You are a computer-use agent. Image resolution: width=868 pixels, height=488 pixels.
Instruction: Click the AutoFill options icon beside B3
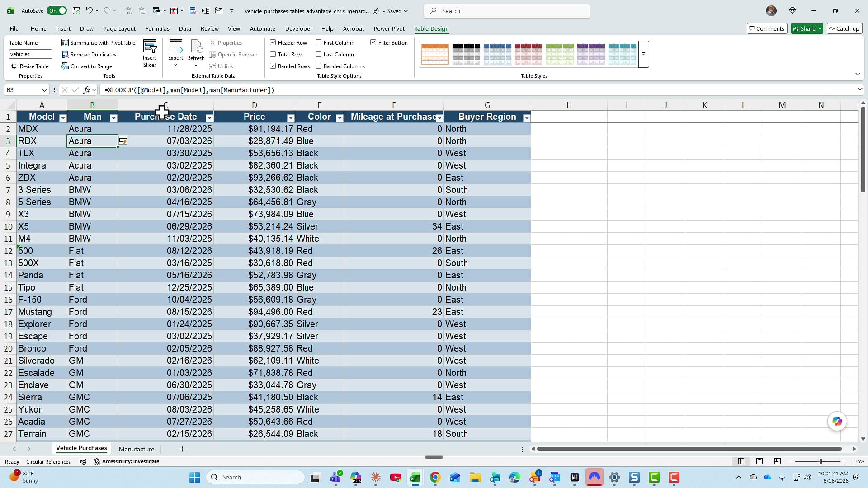point(123,141)
